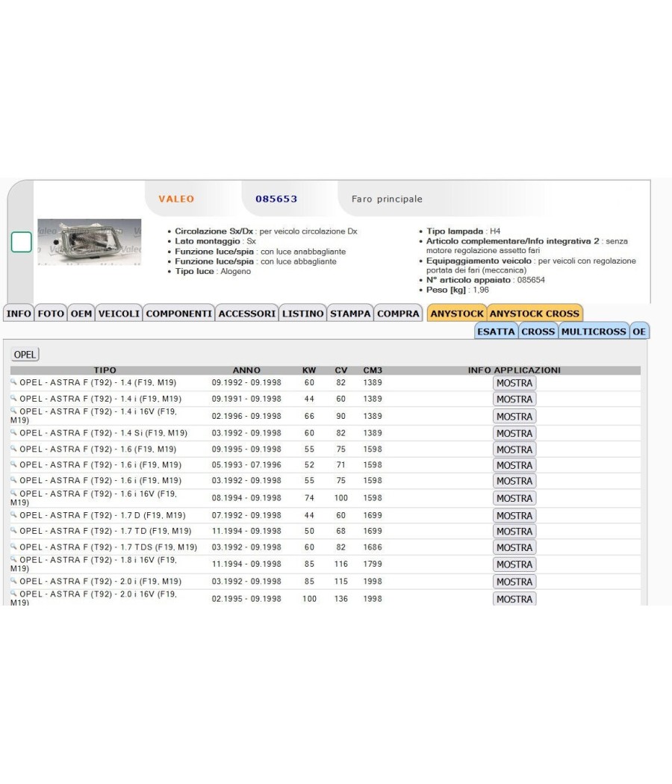672x784 pixels.
Task: Click the magnifier next to Astra 1.4 Si
Action: (x=13, y=432)
